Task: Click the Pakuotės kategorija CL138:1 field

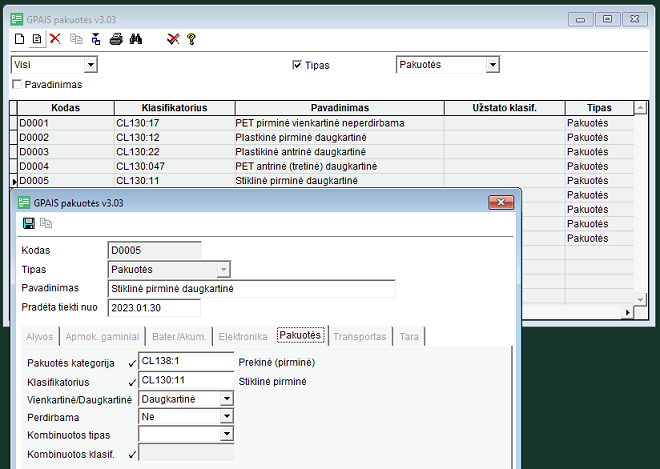Action: pyautogui.click(x=186, y=361)
